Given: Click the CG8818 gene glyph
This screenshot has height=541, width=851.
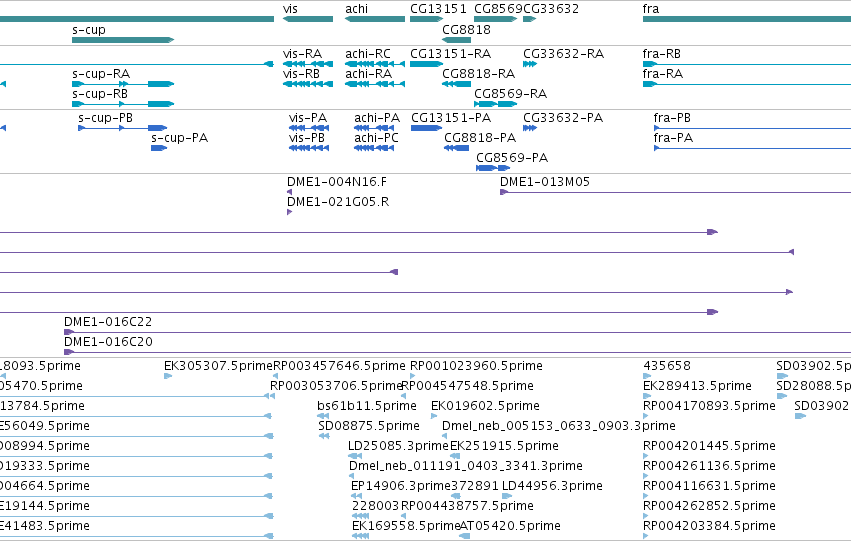Looking at the screenshot, I should point(456,40).
